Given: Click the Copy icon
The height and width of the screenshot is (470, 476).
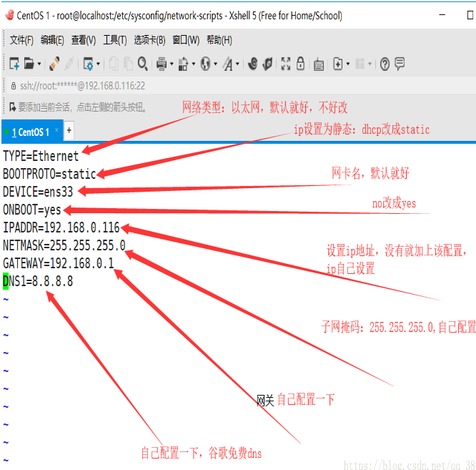Looking at the screenshot, I should (114, 64).
